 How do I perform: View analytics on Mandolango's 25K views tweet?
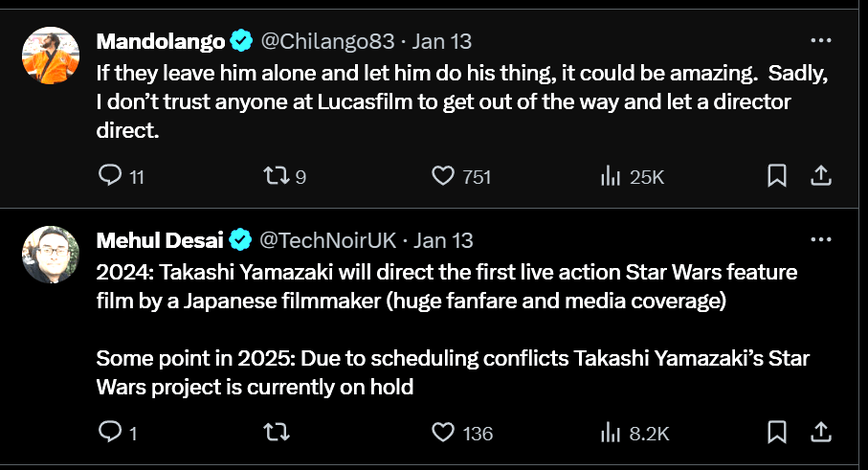610,175
